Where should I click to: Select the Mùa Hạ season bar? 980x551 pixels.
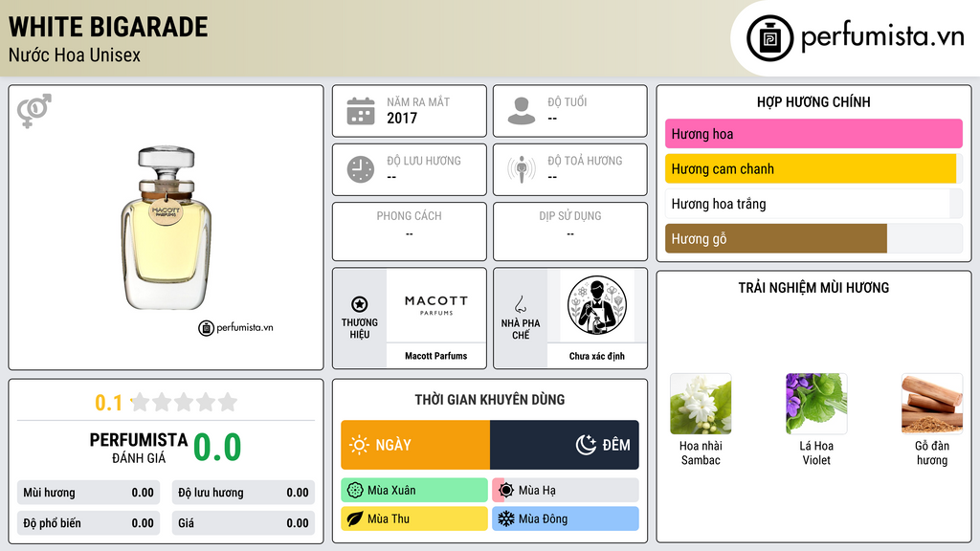566,491
